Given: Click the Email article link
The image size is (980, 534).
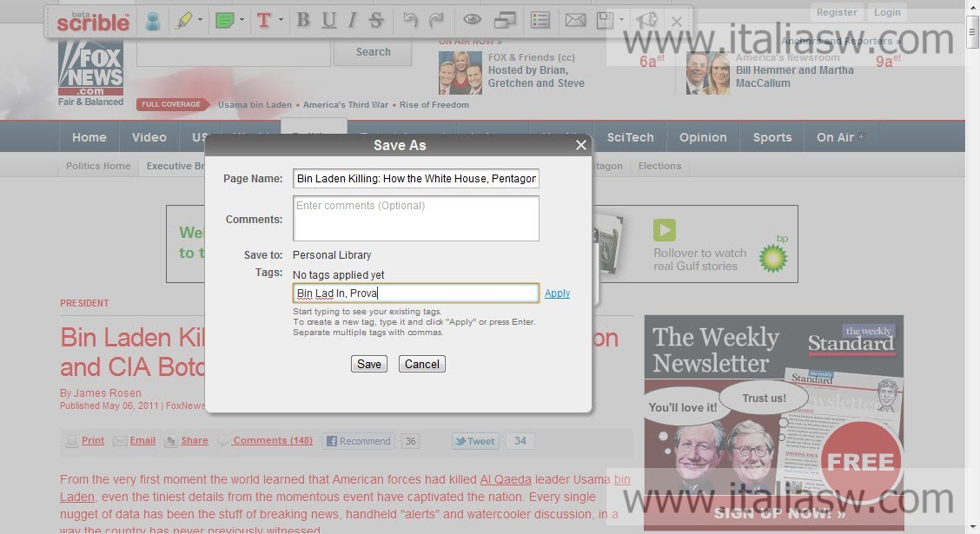Looking at the screenshot, I should click(x=142, y=440).
